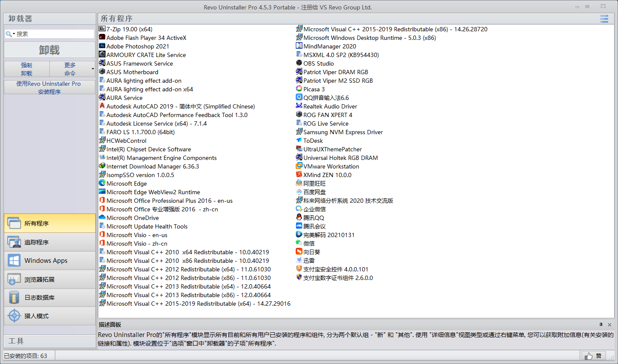The width and height of the screenshot is (618, 364).
Task: Select the MindManager 2020 icon
Action: pyautogui.click(x=299, y=46)
